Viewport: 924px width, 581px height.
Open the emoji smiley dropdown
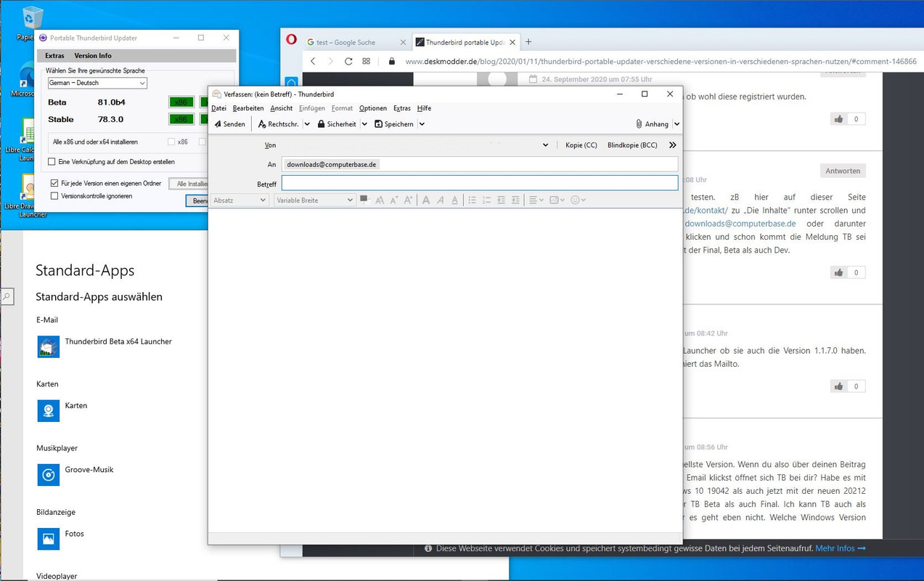(578, 200)
